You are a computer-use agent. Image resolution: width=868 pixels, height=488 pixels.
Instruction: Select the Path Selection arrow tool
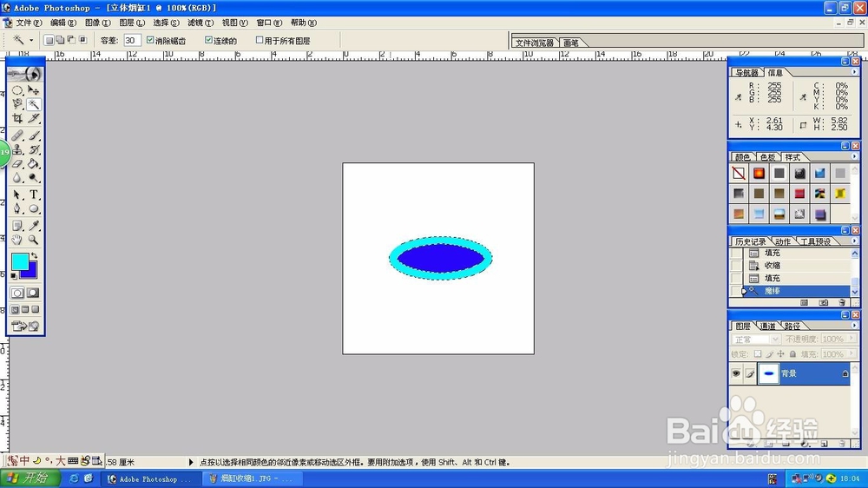[x=17, y=195]
